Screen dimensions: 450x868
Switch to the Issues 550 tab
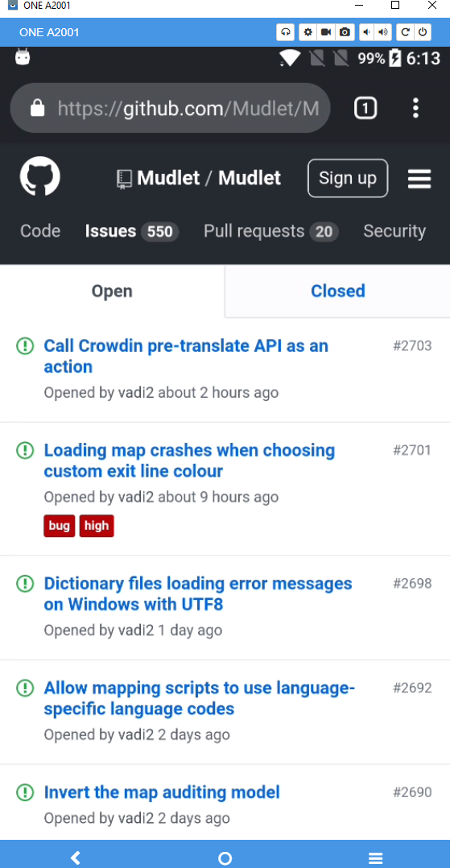pos(132,231)
